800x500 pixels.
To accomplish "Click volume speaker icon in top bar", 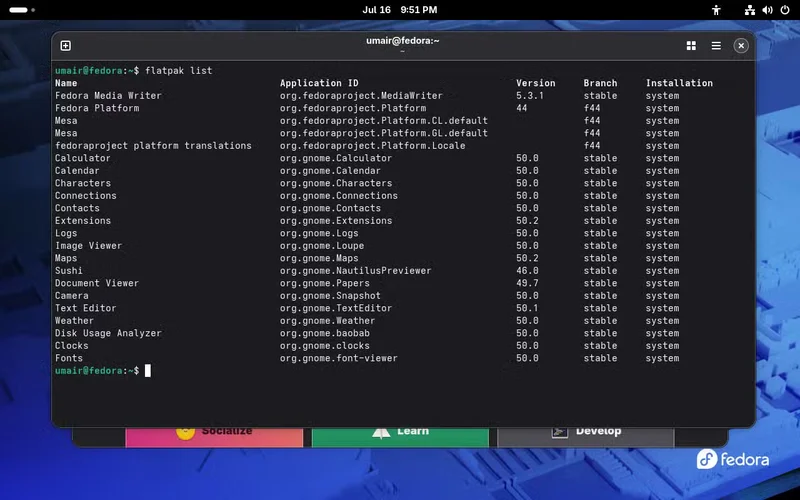I will point(767,10).
